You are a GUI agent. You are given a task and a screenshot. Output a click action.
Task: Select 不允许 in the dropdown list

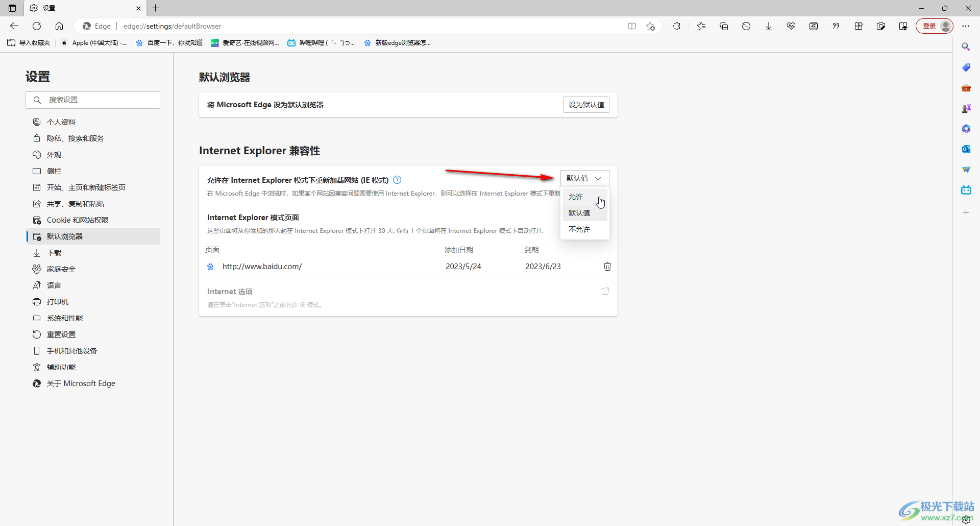[x=584, y=229]
